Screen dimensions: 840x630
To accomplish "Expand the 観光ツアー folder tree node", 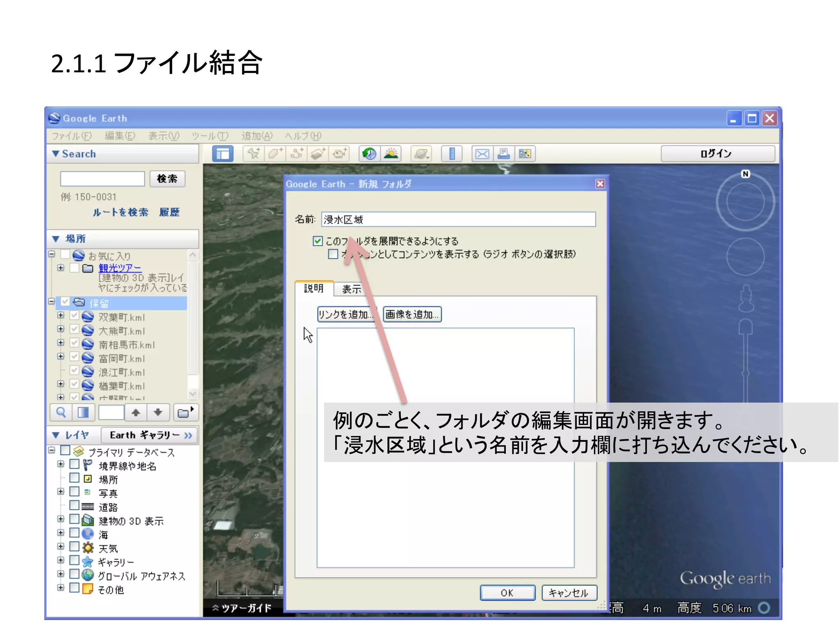I will (x=61, y=267).
